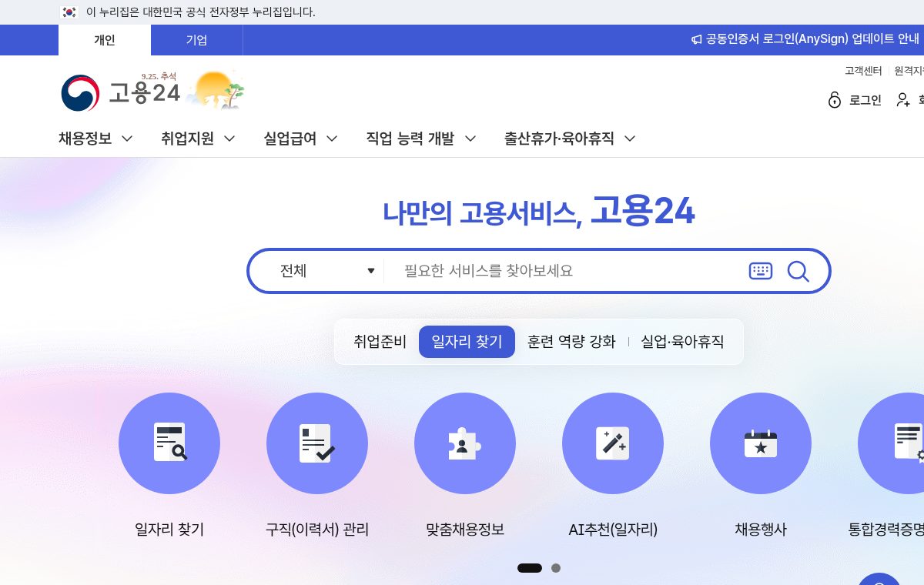Click the search magnifier icon
This screenshot has height=585, width=924.
(x=798, y=271)
